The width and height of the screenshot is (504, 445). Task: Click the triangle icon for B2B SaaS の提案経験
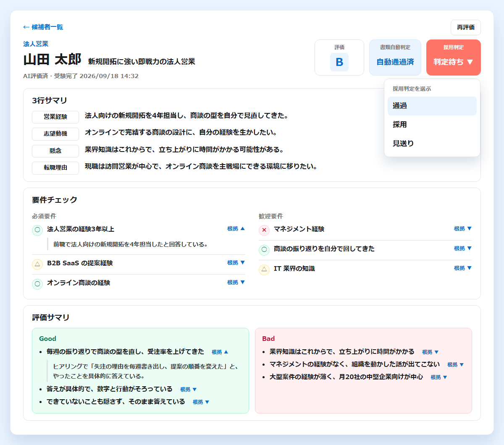(x=37, y=264)
